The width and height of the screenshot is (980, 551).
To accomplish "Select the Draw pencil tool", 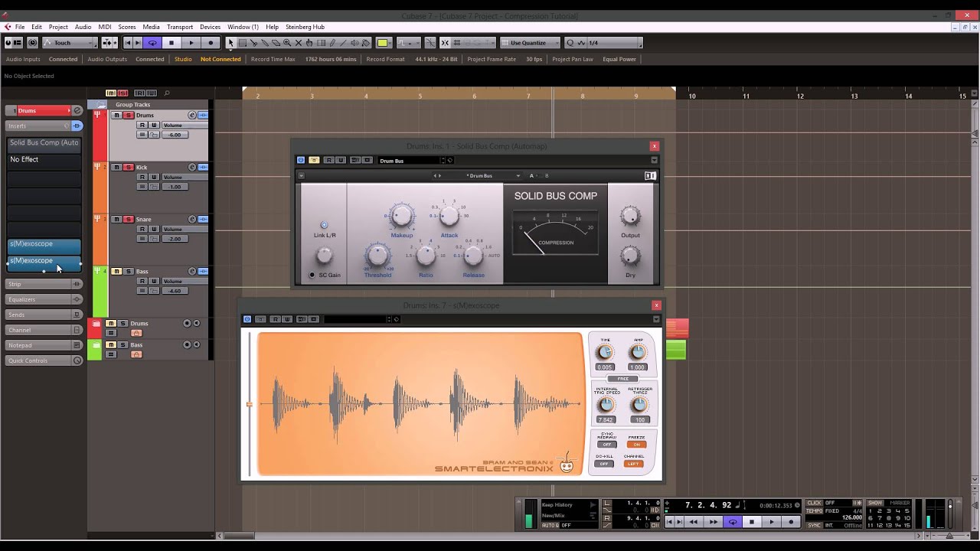I will point(332,43).
